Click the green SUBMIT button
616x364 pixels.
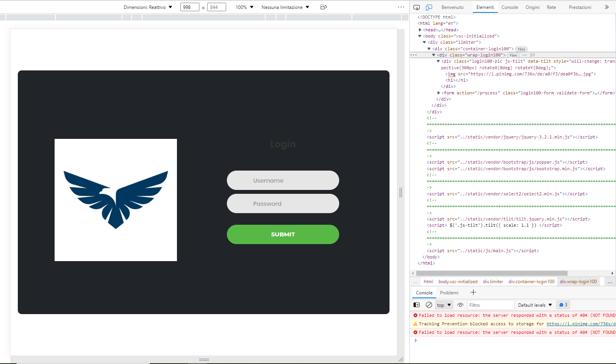(x=283, y=234)
